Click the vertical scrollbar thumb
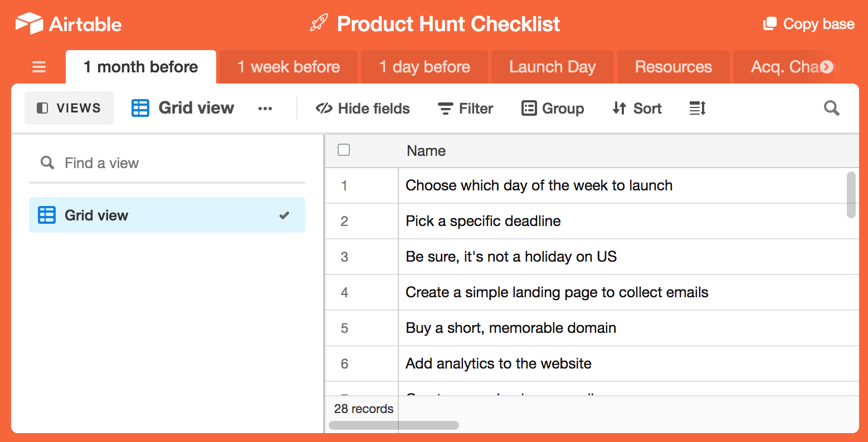Viewport: 868px width, 442px height. point(851,194)
